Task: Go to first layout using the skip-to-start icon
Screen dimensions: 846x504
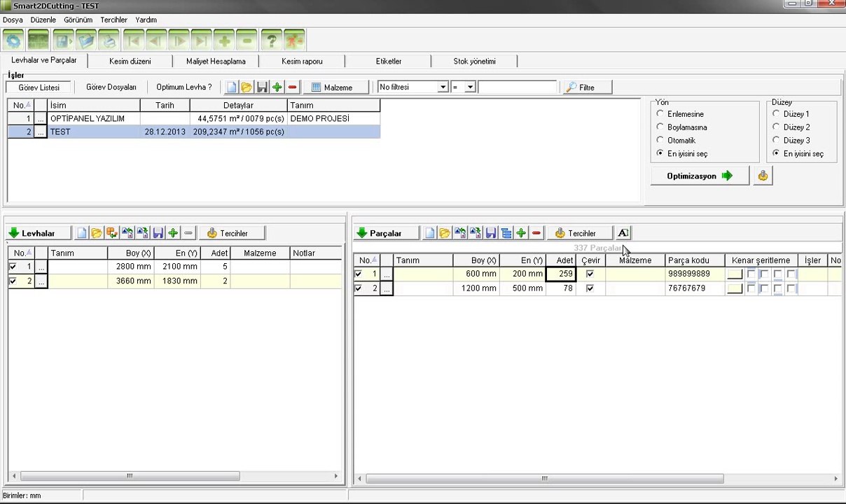Action: point(134,40)
